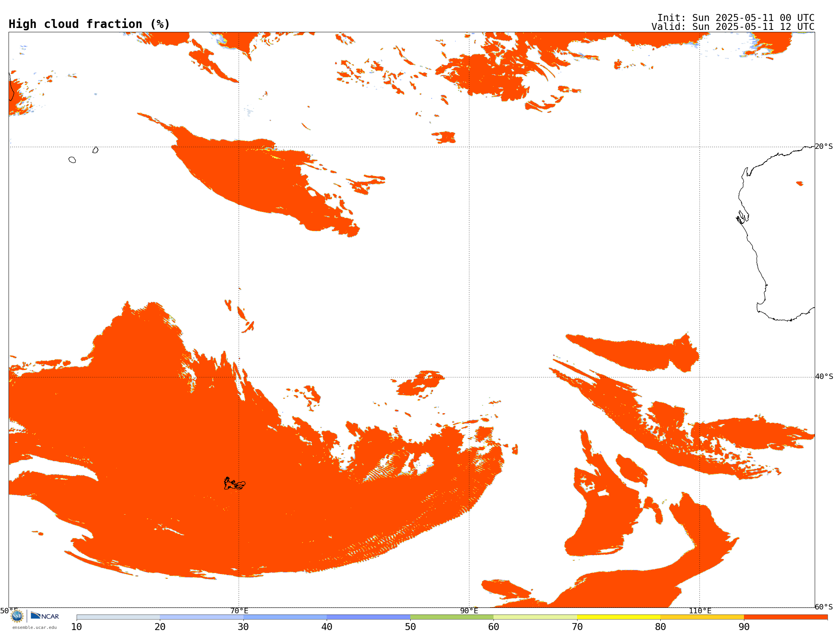840x632 pixels.
Task: Click the colorbar label 30
Action: pos(243,627)
